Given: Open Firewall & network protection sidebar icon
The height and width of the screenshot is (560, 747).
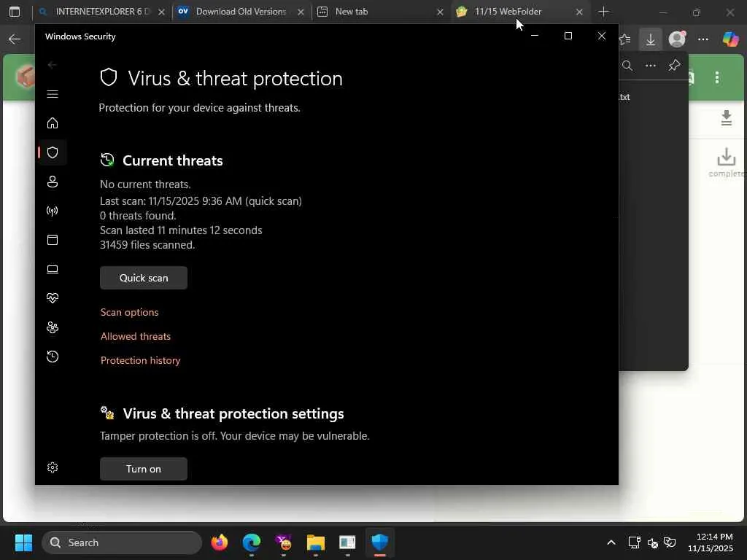Looking at the screenshot, I should [x=53, y=211].
